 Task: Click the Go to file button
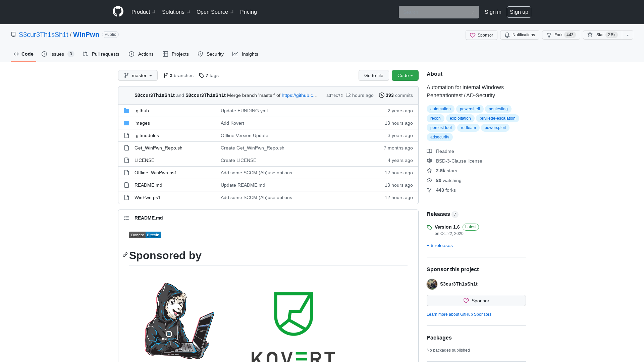coord(374,75)
